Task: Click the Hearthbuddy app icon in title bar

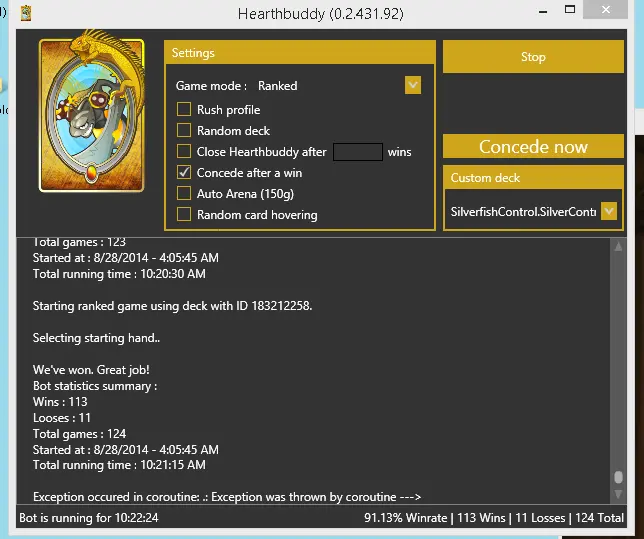Action: [x=26, y=13]
